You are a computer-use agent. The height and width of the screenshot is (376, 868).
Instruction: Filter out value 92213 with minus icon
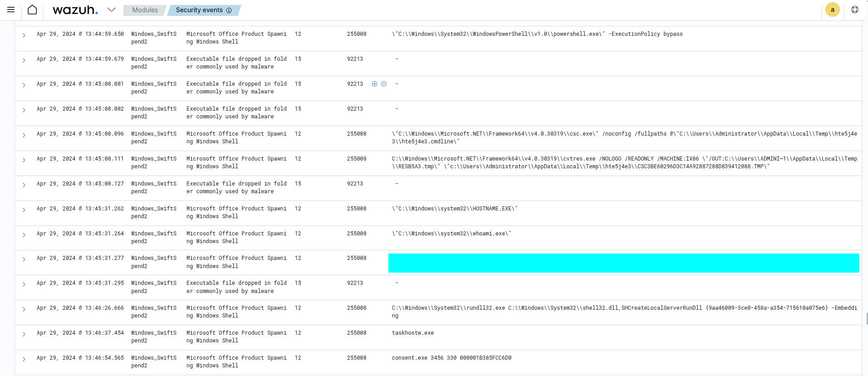pyautogui.click(x=384, y=84)
